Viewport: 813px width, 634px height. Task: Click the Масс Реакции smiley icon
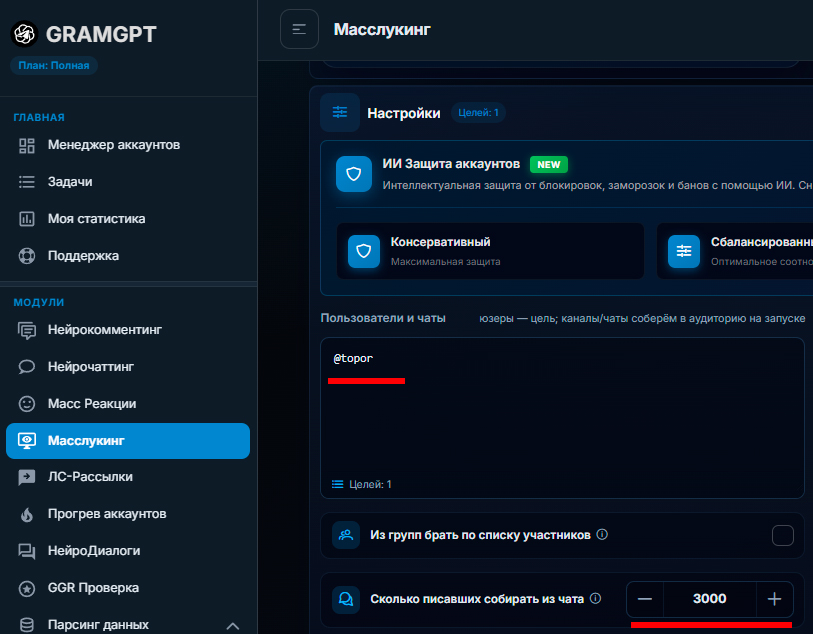pos(26,404)
